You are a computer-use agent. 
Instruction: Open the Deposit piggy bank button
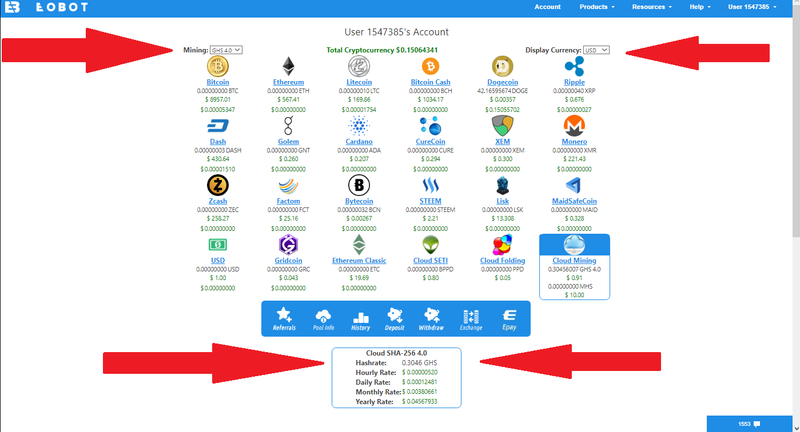[x=394, y=319]
